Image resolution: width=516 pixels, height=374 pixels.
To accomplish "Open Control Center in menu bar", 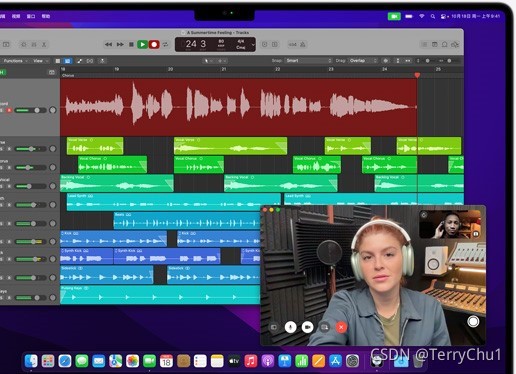I will click(444, 16).
